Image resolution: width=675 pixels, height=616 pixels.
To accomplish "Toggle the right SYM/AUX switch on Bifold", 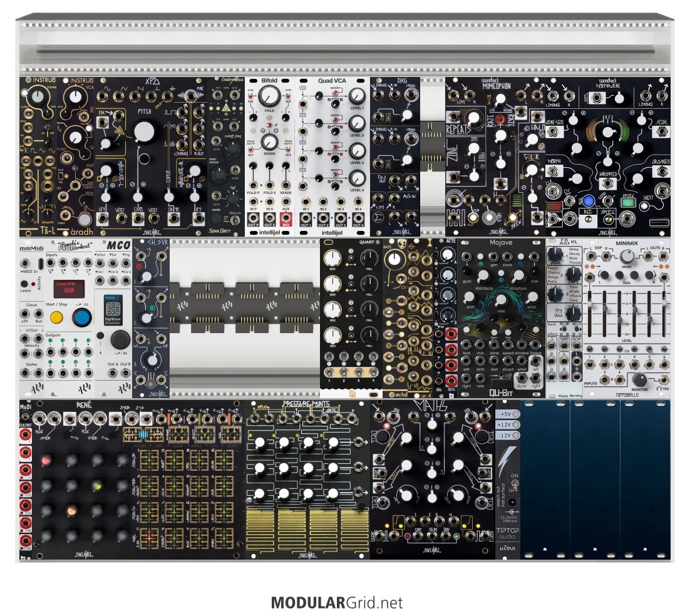I will [x=288, y=97].
